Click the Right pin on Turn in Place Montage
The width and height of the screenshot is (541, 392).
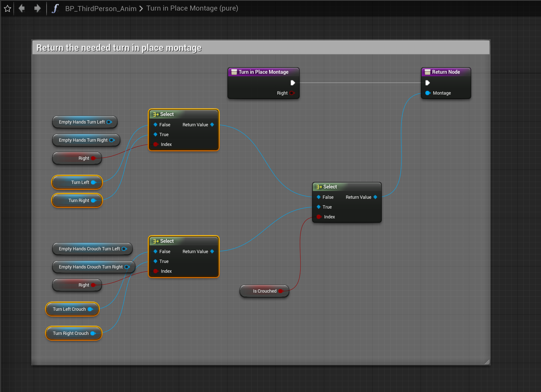292,93
